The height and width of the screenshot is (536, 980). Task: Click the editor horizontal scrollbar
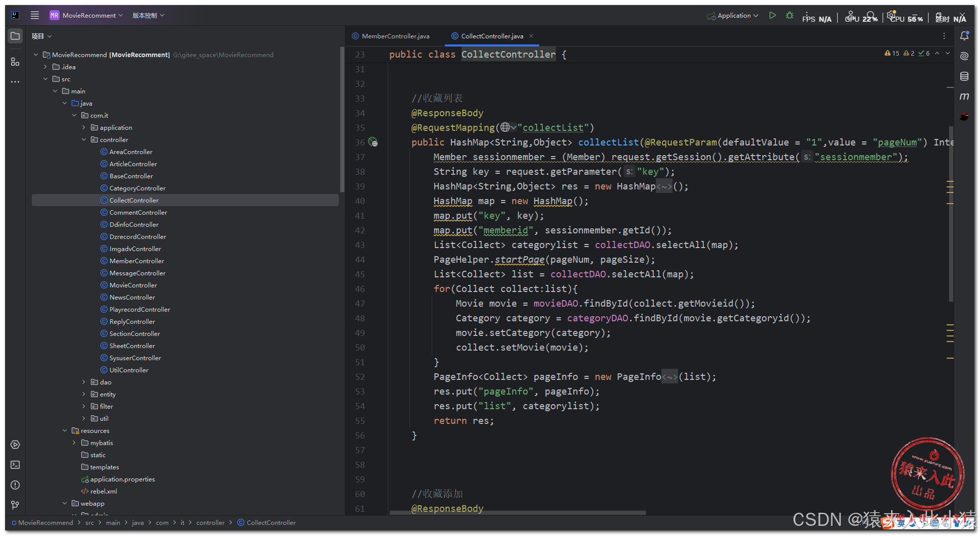tap(518, 513)
